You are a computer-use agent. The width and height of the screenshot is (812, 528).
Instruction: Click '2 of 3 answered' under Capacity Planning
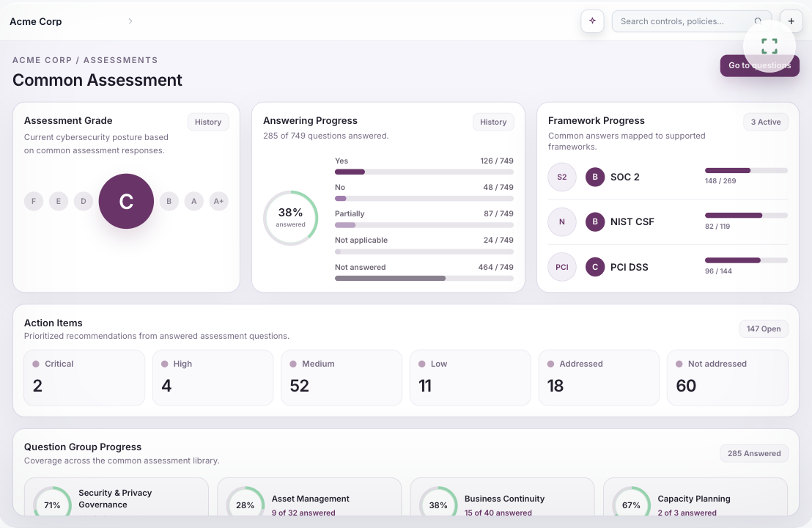[x=687, y=513]
